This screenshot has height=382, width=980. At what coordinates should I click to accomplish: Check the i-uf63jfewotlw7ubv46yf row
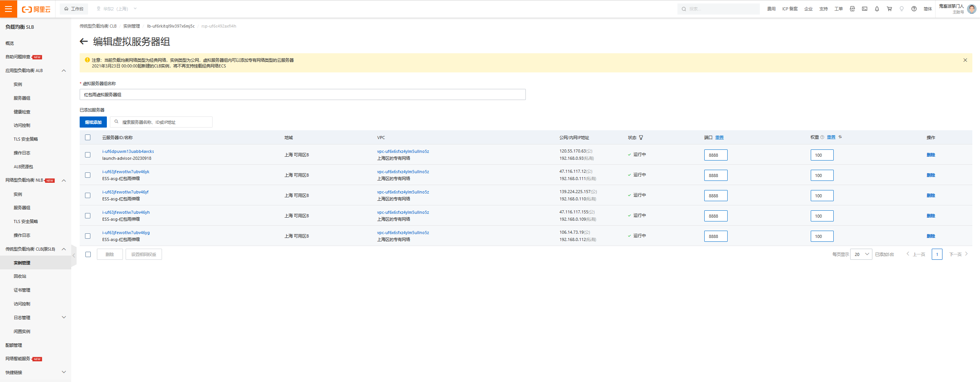[88, 195]
